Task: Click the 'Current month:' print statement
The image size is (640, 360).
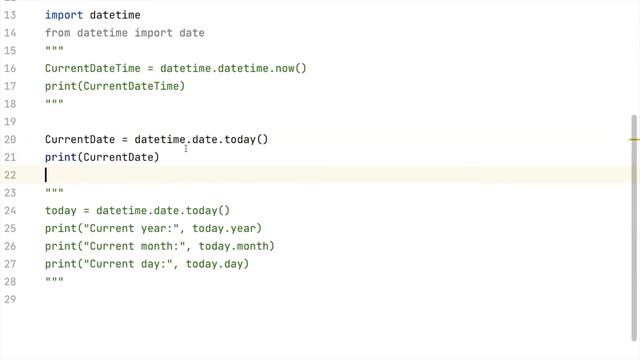Action: tap(160, 246)
